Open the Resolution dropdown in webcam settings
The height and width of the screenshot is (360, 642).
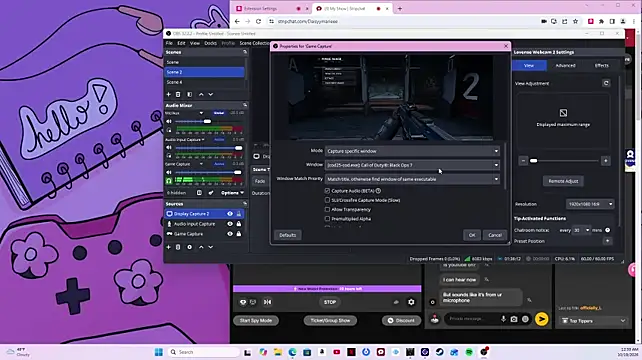(x=590, y=204)
